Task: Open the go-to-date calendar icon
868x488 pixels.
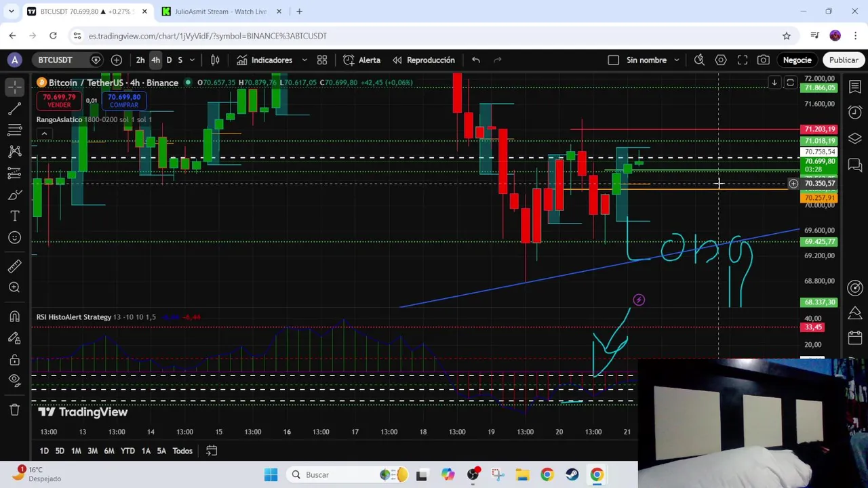Action: coord(212,451)
